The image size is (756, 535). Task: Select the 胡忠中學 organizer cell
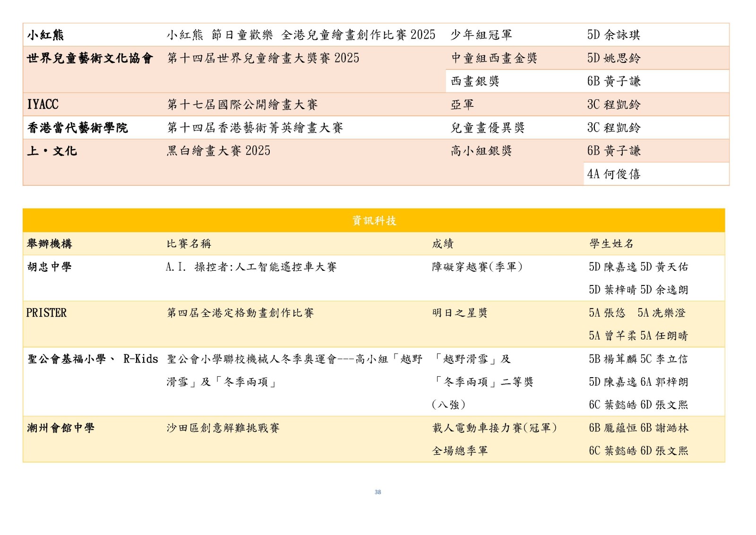tap(50, 267)
